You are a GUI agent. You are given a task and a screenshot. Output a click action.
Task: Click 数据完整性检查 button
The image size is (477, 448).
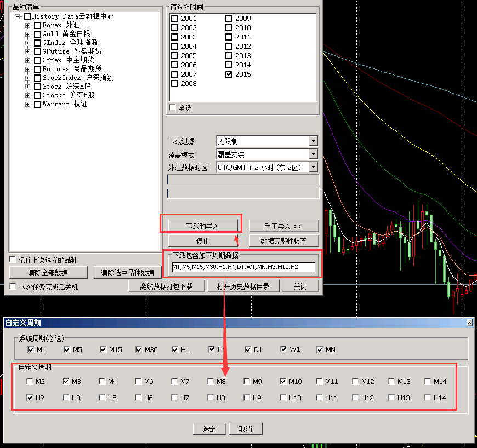[283, 241]
